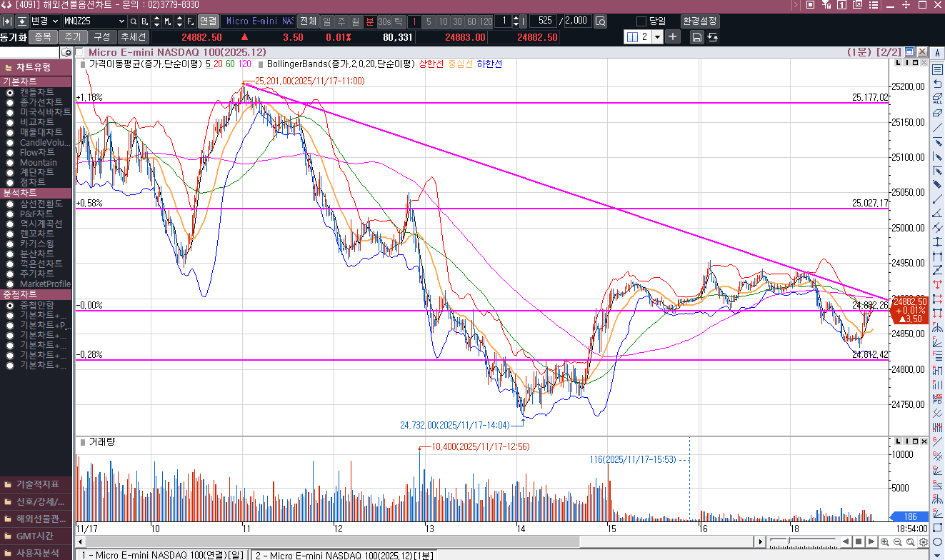Viewport: 945px width, 560px height.
Task: Click the zoom-in magnifier below the chart
Action: 885,542
